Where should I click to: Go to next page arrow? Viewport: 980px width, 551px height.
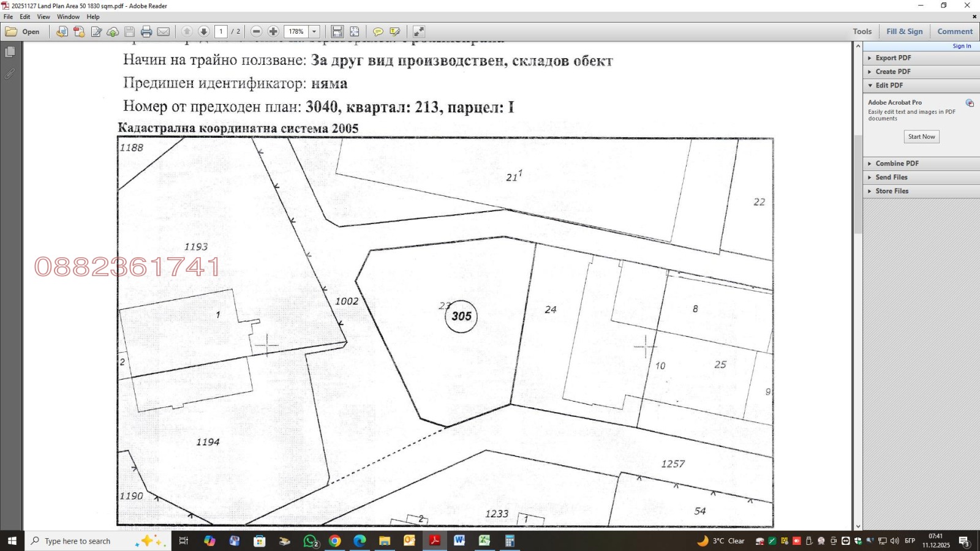204,32
